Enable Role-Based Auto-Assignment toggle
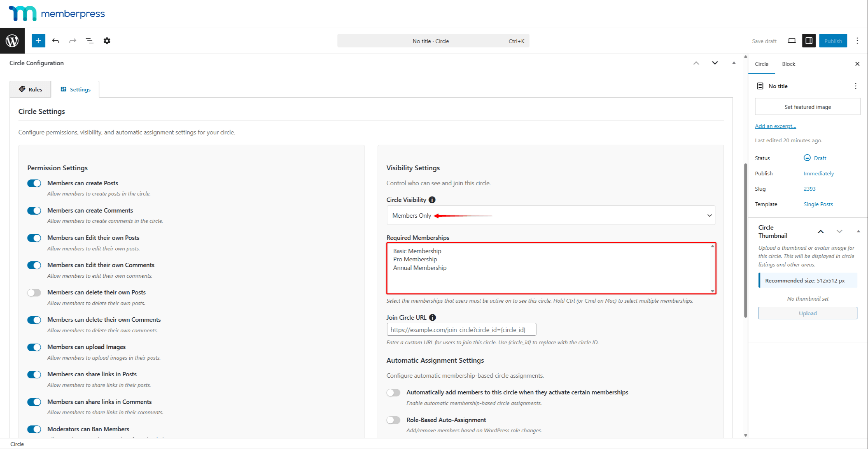This screenshot has width=868, height=449. click(393, 420)
